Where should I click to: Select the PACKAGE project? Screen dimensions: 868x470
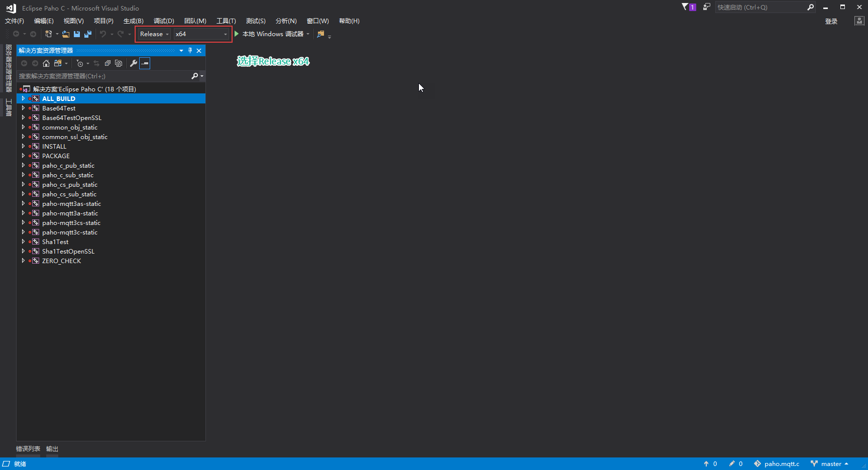(56, 156)
